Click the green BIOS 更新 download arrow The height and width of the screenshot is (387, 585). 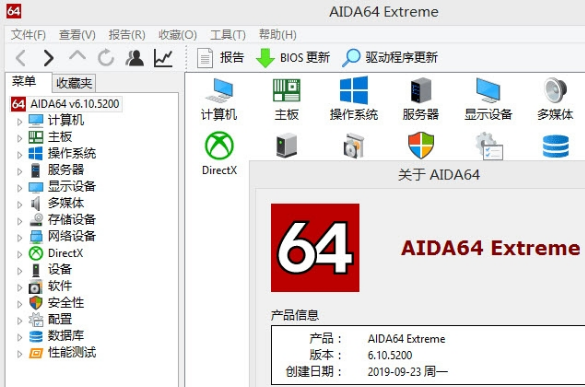265,58
